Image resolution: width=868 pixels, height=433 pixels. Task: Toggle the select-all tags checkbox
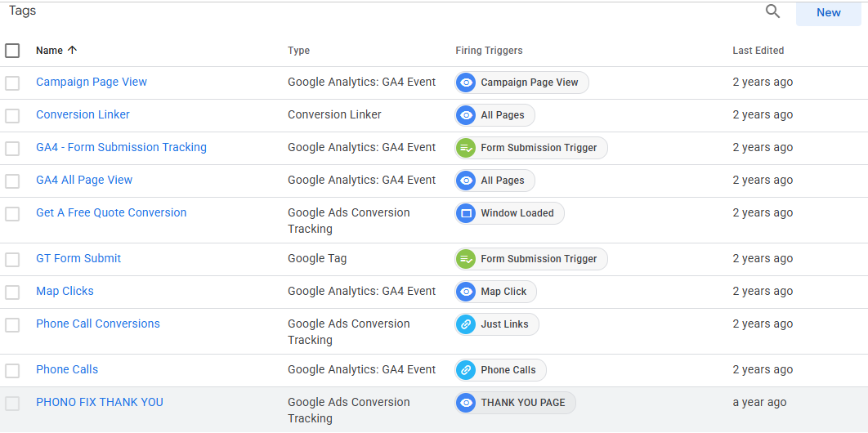coord(12,51)
